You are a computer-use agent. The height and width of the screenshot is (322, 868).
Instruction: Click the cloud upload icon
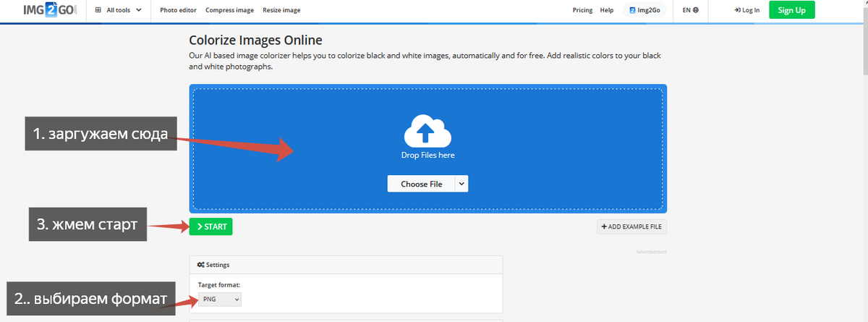pos(427,132)
